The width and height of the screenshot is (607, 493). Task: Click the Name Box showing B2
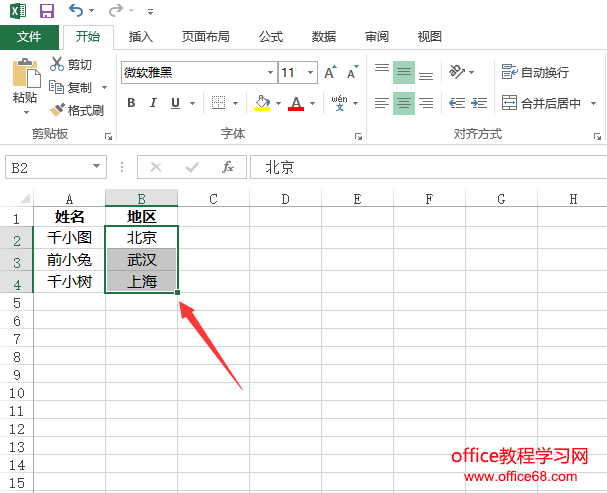56,167
